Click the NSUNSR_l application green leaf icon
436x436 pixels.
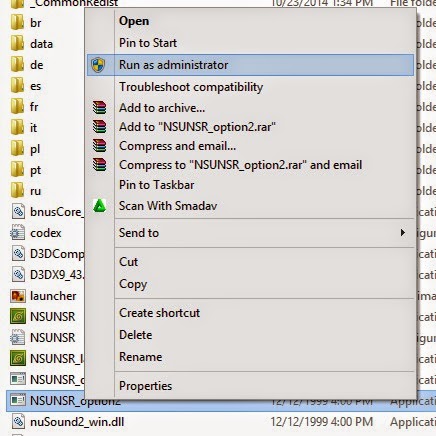click(18, 359)
